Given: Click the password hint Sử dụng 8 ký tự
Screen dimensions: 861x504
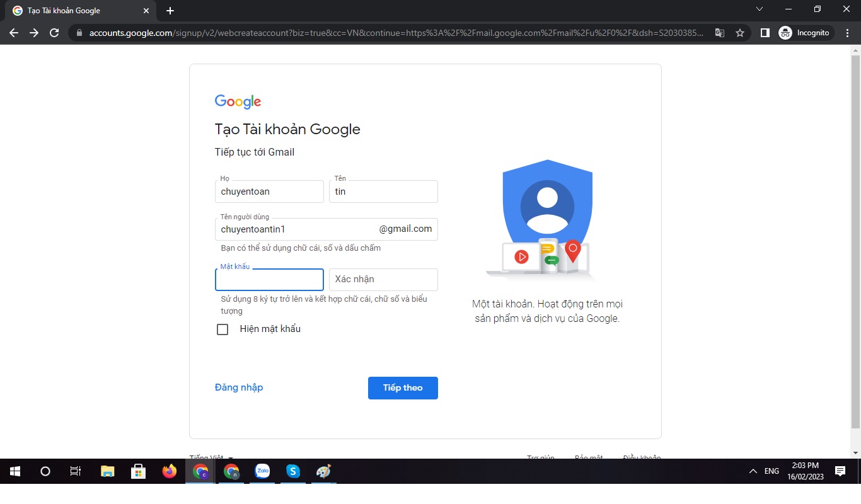Looking at the screenshot, I should pos(324,305).
